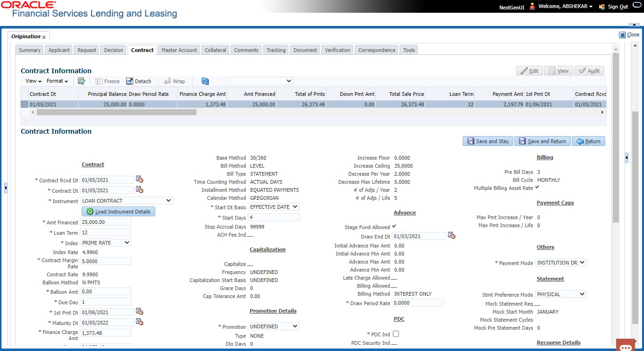Expand the left side panel splitter arrow
644x351 pixels.
pos(6,188)
